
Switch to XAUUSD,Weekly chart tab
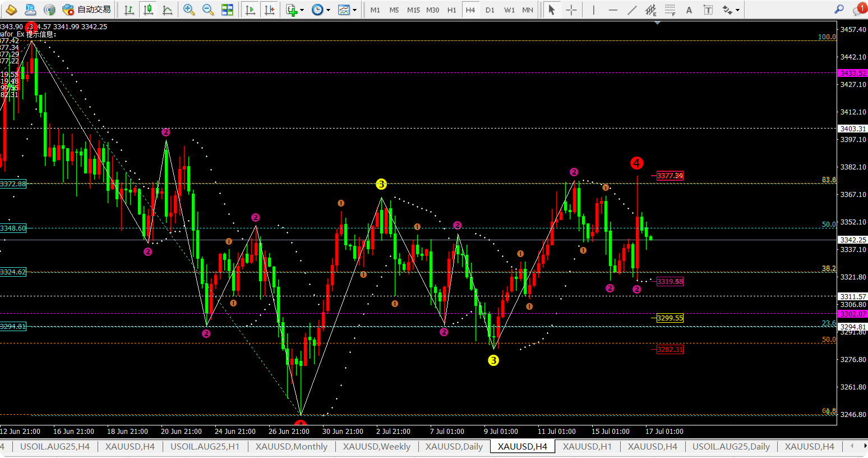point(377,447)
